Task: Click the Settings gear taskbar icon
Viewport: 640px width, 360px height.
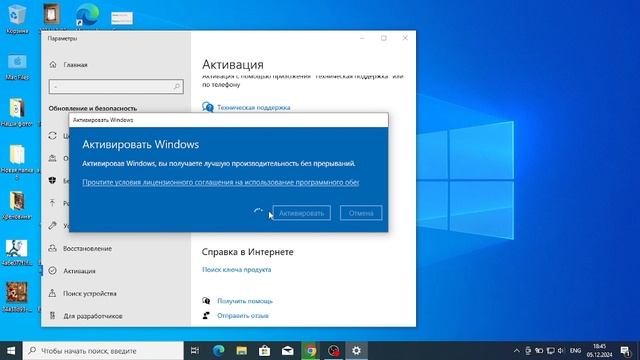Action: pos(356,351)
